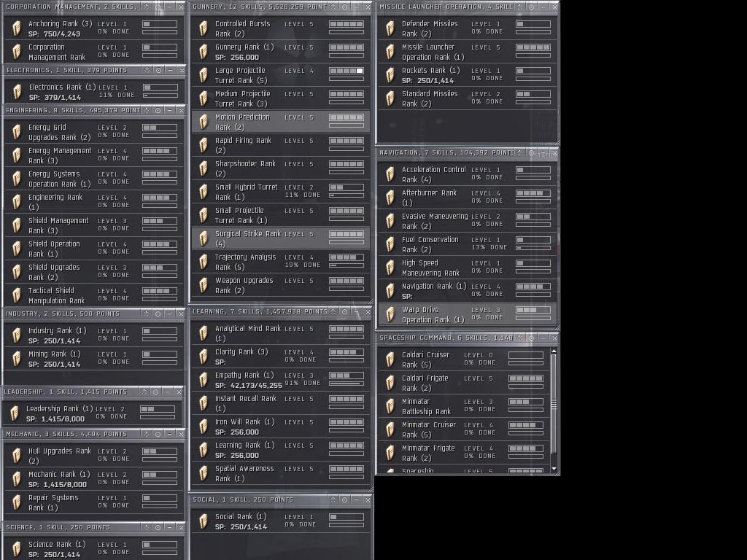Toggle the pin on the Learning window header
The width and height of the screenshot is (747, 560).
point(344,311)
